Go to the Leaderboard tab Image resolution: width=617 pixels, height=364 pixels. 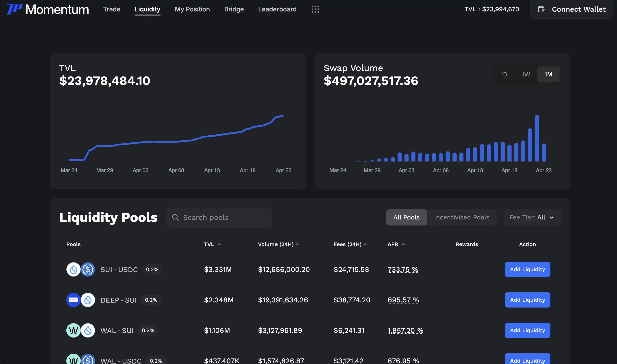[277, 9]
